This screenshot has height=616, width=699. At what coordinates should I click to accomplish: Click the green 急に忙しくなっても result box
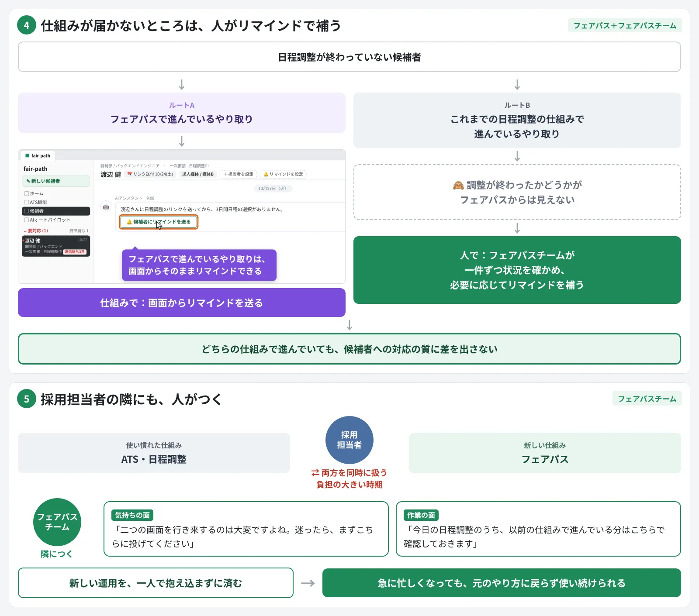[x=502, y=583]
